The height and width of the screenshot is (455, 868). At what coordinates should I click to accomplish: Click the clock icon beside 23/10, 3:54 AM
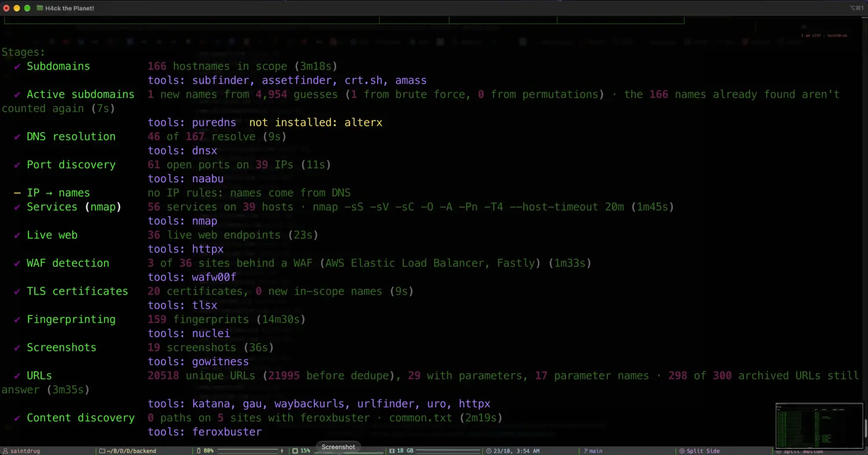(489, 451)
